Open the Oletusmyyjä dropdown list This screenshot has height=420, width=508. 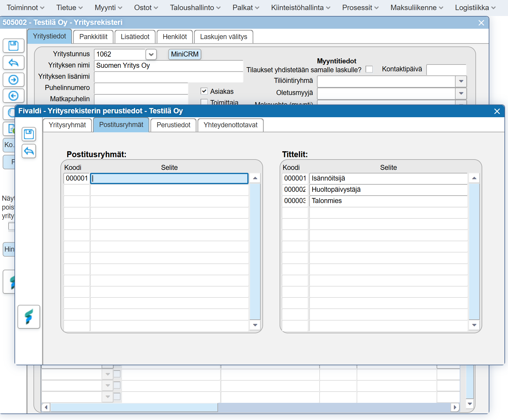pos(461,93)
